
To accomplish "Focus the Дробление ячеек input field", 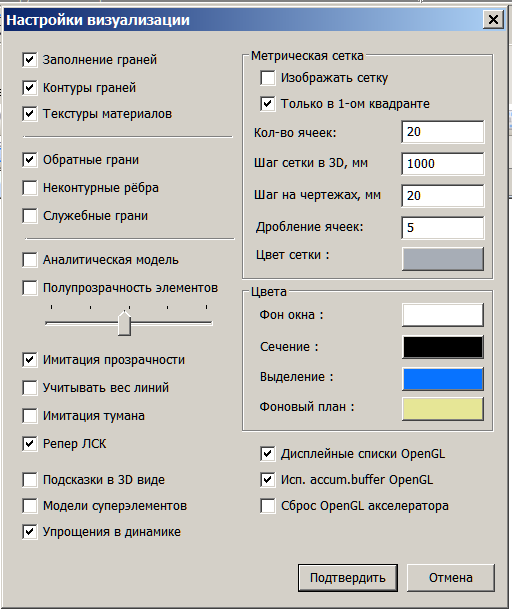I will (443, 228).
